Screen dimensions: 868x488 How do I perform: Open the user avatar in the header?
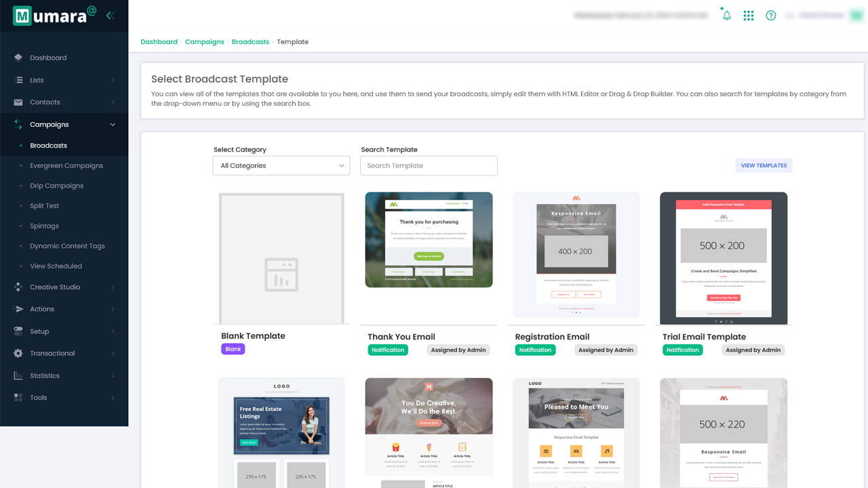click(856, 16)
